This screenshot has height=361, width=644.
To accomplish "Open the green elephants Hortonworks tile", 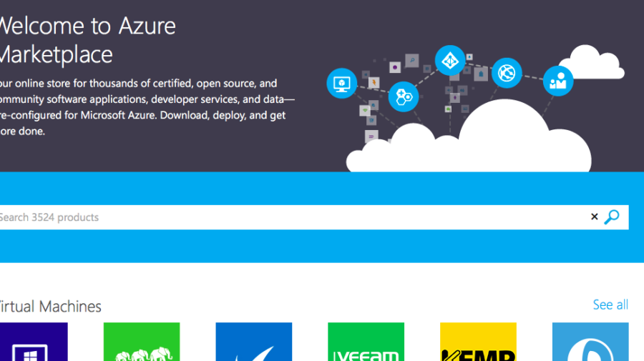I will point(142,342).
